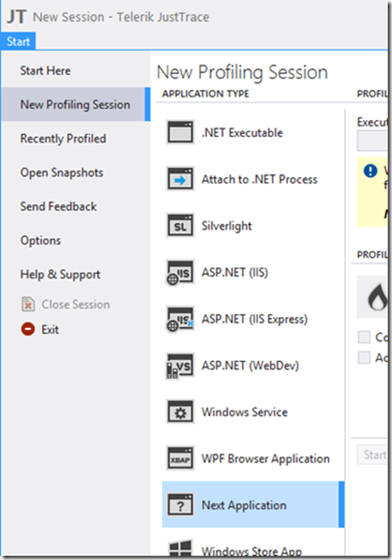Tick the second checkbox under the profiler
392x560 pixels.
(x=364, y=357)
